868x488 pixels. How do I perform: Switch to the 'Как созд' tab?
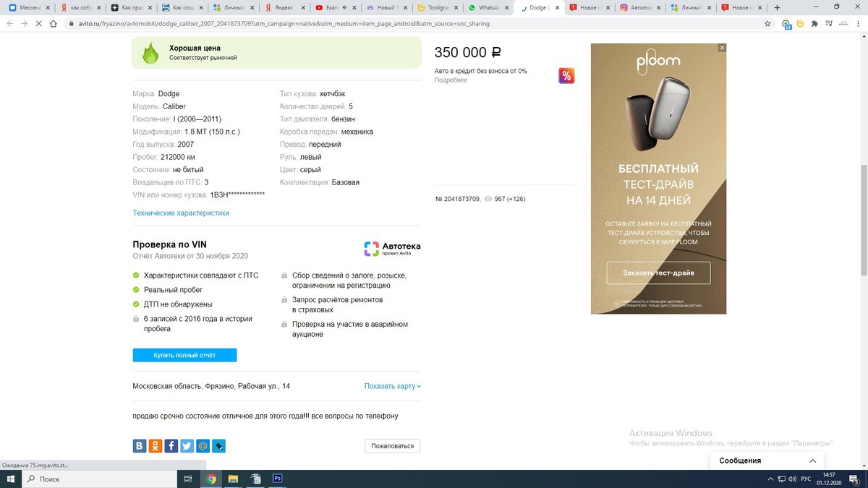click(x=182, y=7)
